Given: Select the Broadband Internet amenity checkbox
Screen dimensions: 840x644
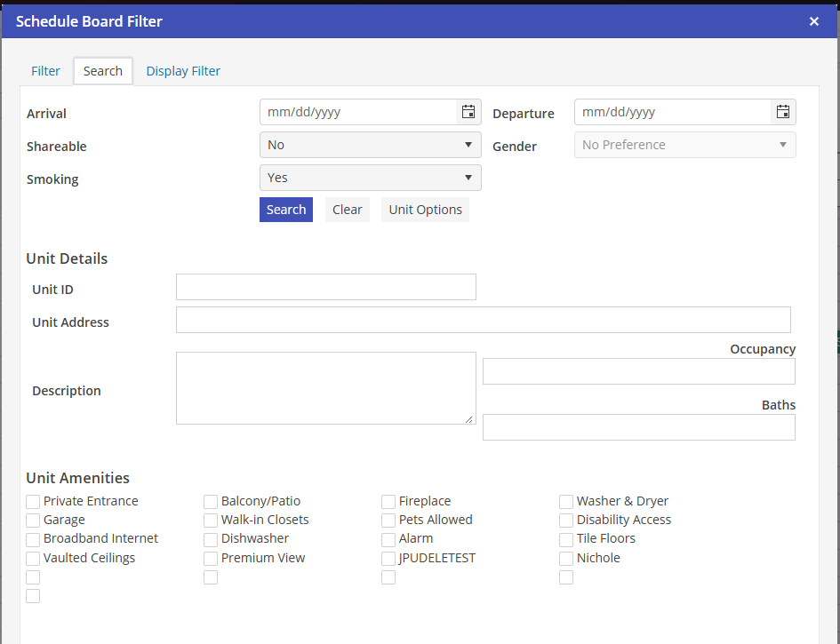Looking at the screenshot, I should click(x=33, y=539).
